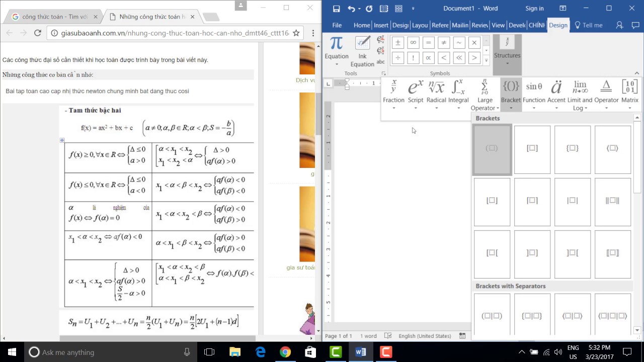This screenshot has width=644, height=362.
Task: Click the Equation pi icon in Word
Action: click(336, 43)
